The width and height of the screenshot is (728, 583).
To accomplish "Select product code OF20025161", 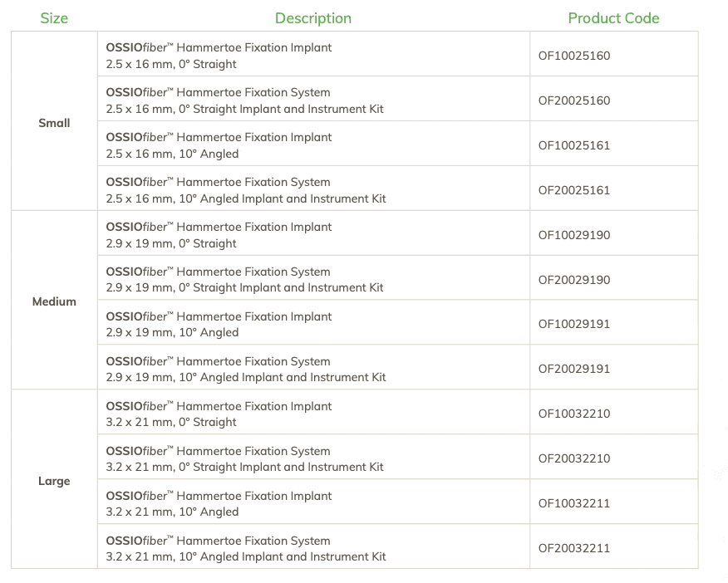I will coord(574,190).
